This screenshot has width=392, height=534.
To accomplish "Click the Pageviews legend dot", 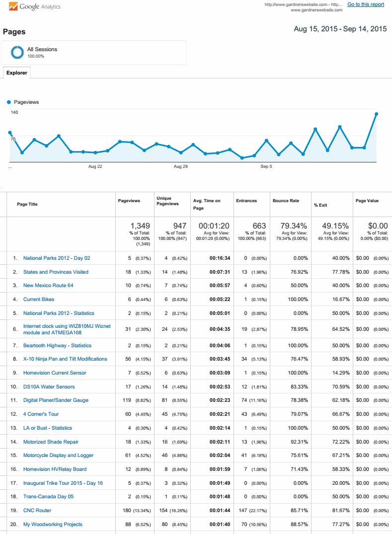I will point(9,102).
